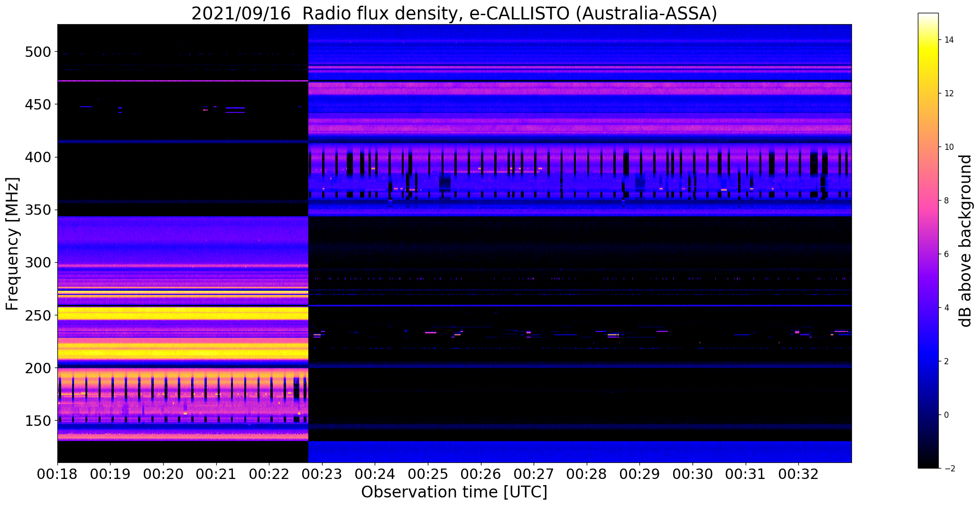The image size is (980, 506).
Task: Click the 00:28 time tick label
Action: click(587, 475)
